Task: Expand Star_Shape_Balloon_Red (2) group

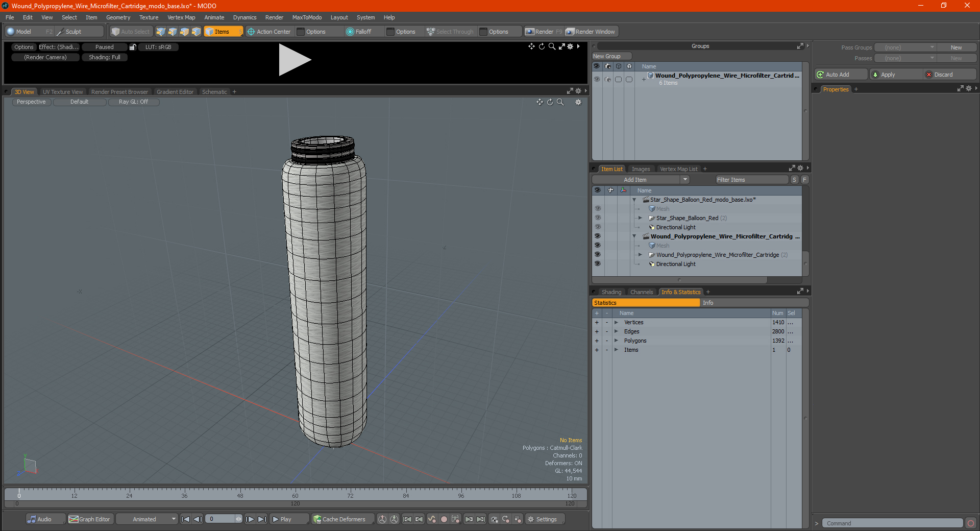Action: (x=640, y=218)
